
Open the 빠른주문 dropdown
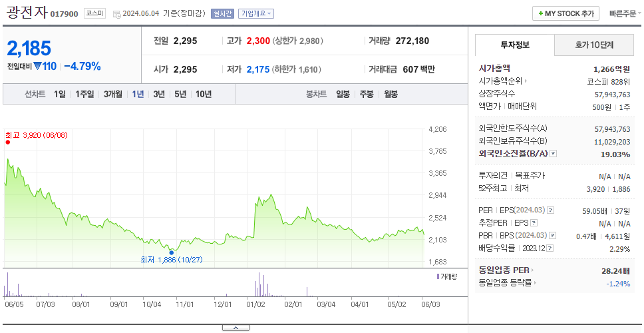pyautogui.click(x=625, y=13)
